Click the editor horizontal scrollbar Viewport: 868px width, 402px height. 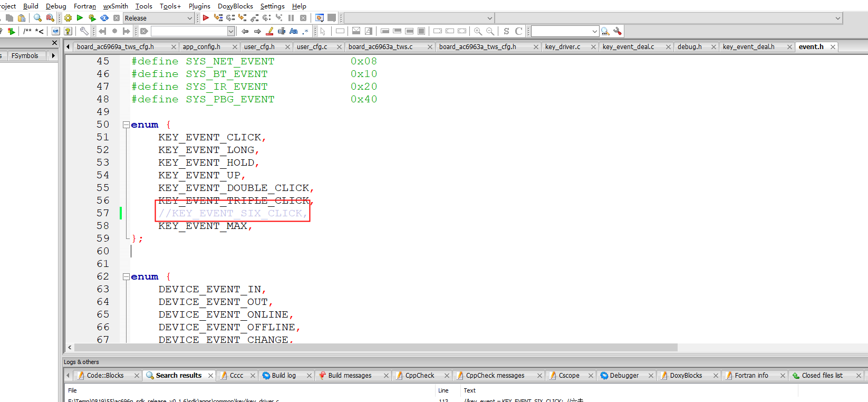pos(375,348)
